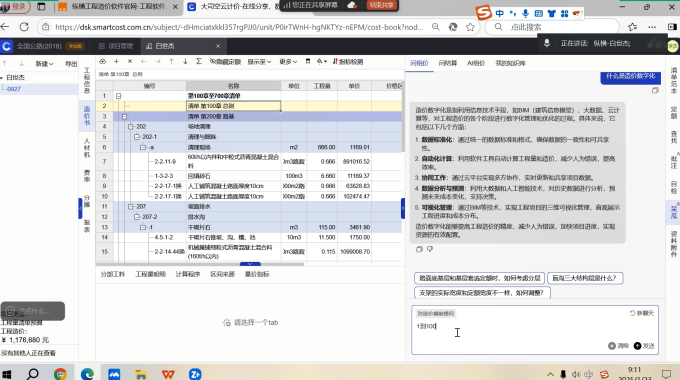Collapse row 3 清单 第200章 expander
Viewport: 680px width, 380px height.
point(124,116)
